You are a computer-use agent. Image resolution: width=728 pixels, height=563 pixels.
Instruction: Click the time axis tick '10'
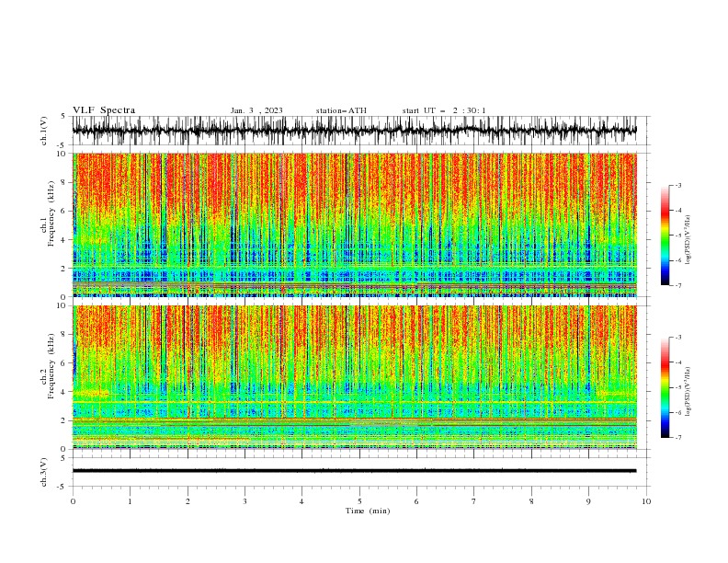pos(646,501)
